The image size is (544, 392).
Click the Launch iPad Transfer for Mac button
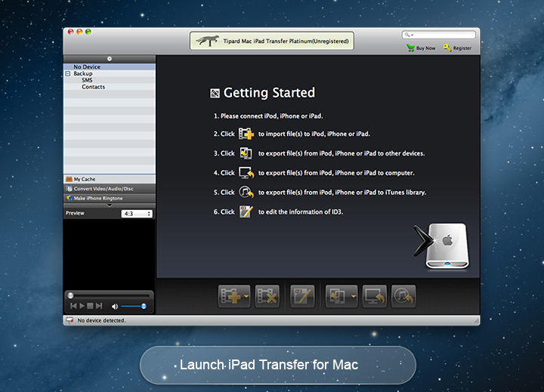277,365
